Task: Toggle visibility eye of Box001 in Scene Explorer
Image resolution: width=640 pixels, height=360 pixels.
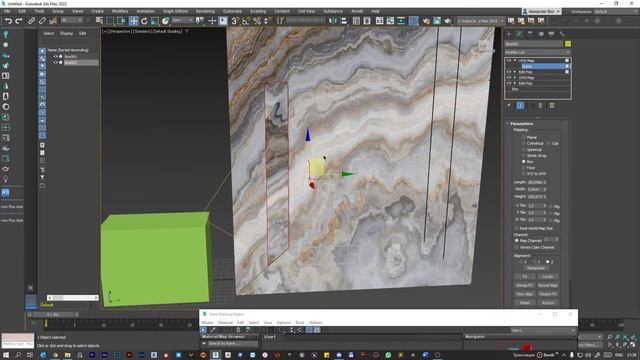Action: pos(56,57)
